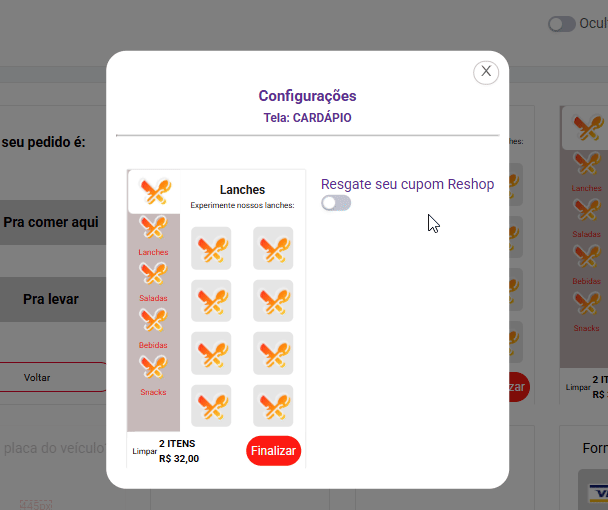Click the Voltar button
608x510 pixels.
(x=38, y=377)
